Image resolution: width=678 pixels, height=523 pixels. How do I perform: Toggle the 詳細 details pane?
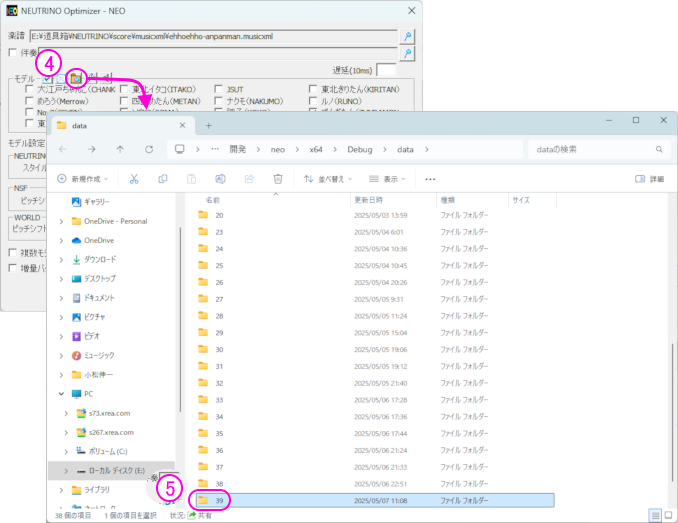649,179
